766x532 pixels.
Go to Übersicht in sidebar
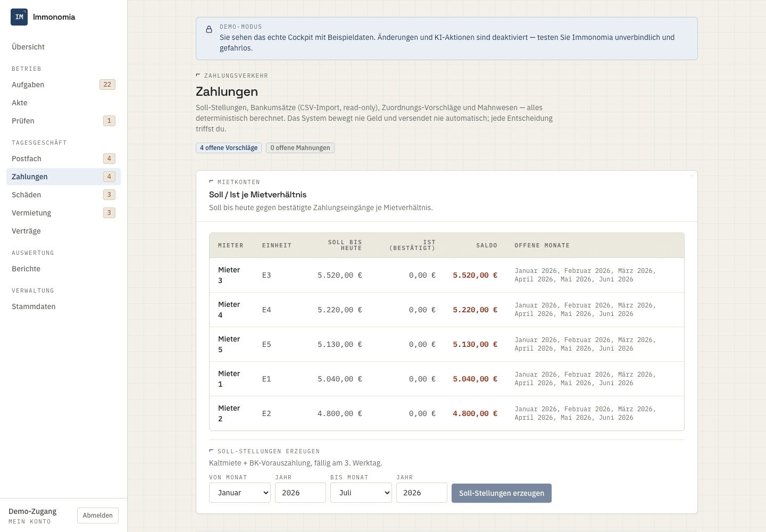coord(28,47)
